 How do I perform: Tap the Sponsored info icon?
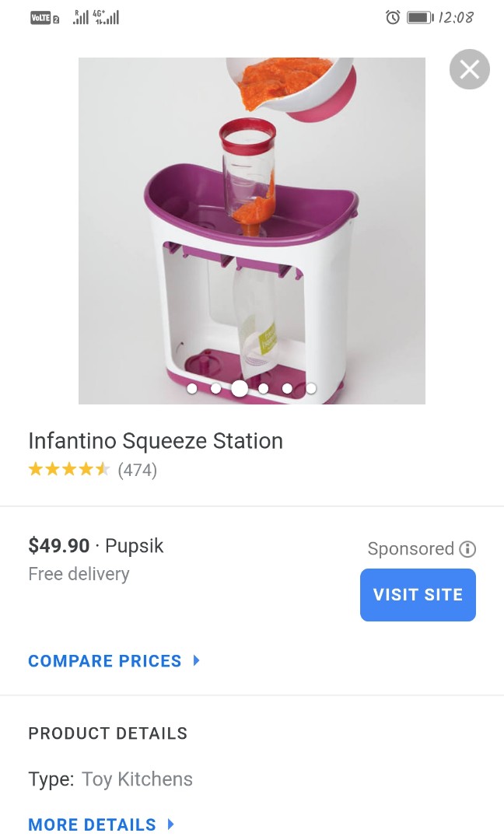tap(467, 549)
